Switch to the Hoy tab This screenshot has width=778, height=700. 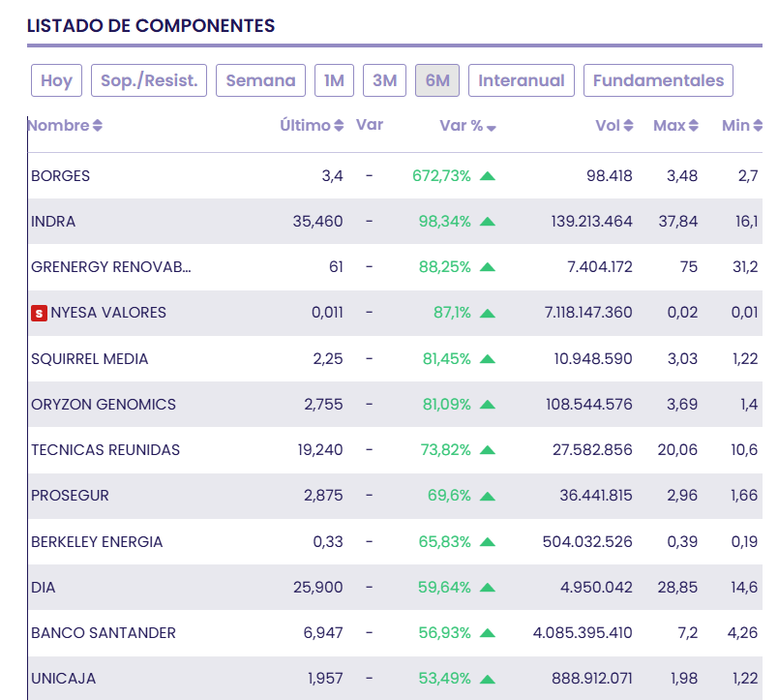(x=56, y=80)
